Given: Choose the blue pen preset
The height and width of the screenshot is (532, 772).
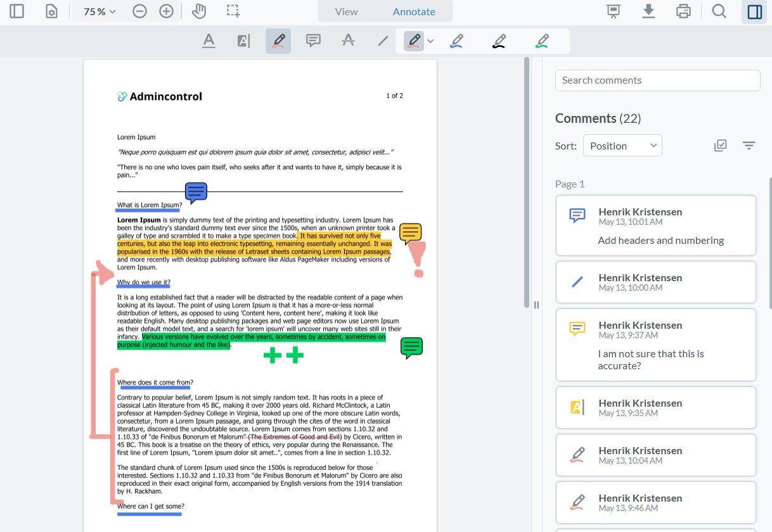Looking at the screenshot, I should [x=456, y=41].
